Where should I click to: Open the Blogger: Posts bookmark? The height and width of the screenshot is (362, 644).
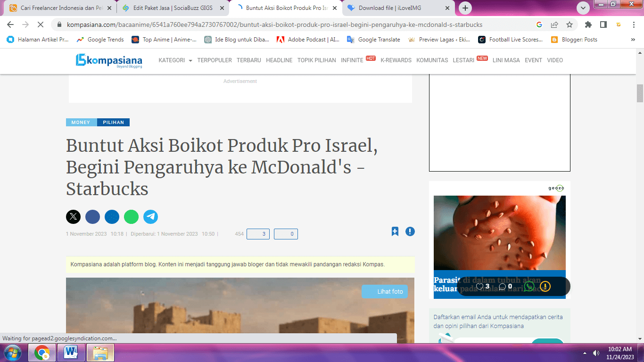[574, 40]
